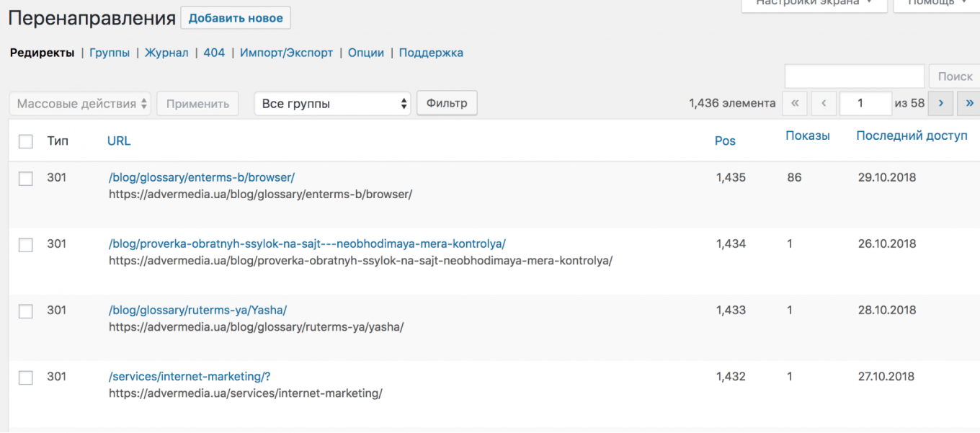Check the box for enterms-b/browser redirect
Screen dimensions: 980x433
pos(26,179)
